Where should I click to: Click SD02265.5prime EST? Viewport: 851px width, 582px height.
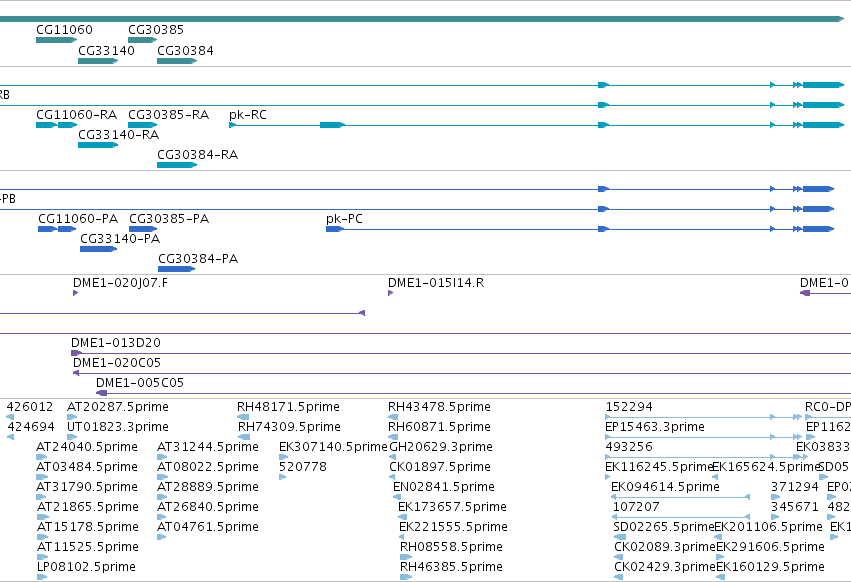[x=619, y=537]
